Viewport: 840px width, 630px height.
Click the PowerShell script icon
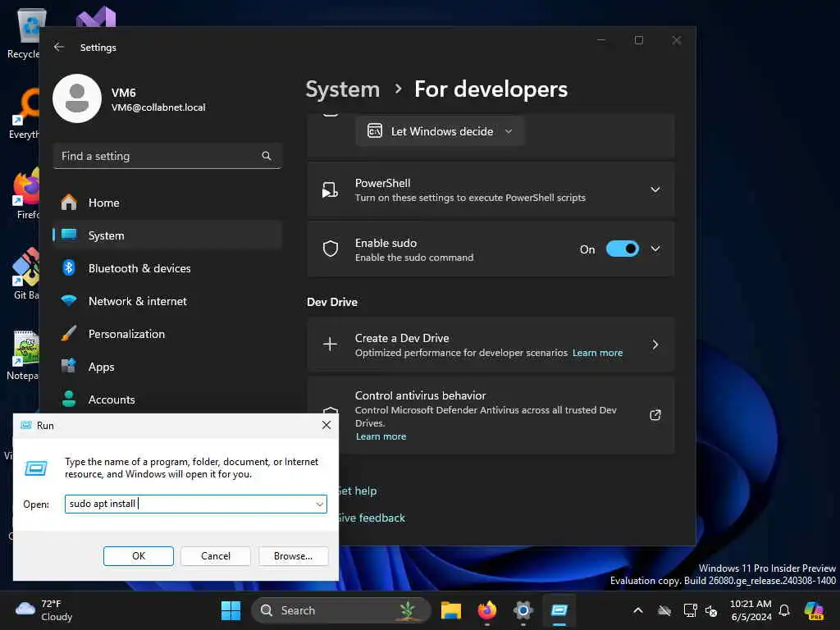pos(330,189)
